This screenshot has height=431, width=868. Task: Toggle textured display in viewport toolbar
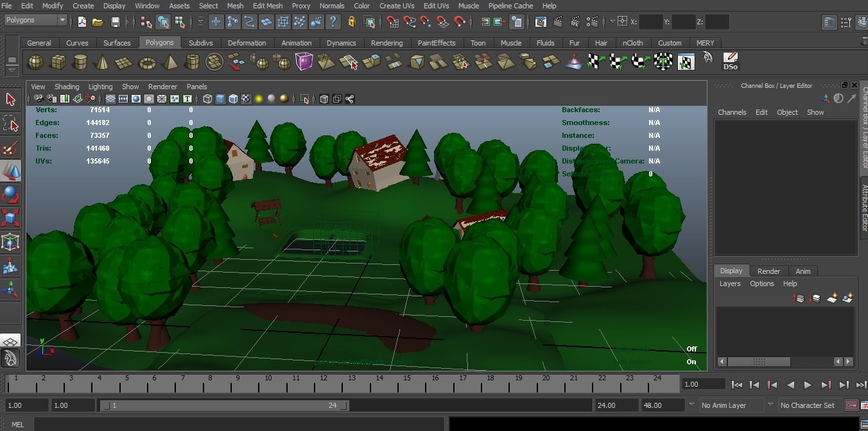246,99
